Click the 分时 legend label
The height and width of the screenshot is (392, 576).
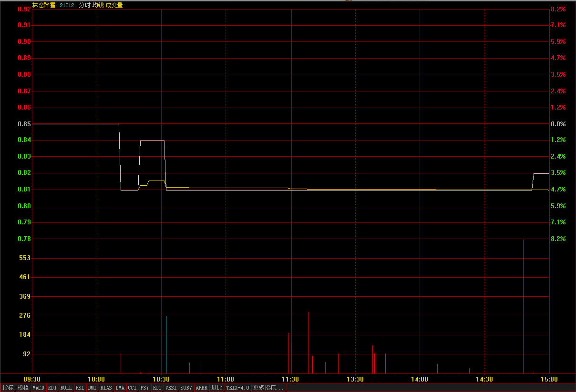84,5
